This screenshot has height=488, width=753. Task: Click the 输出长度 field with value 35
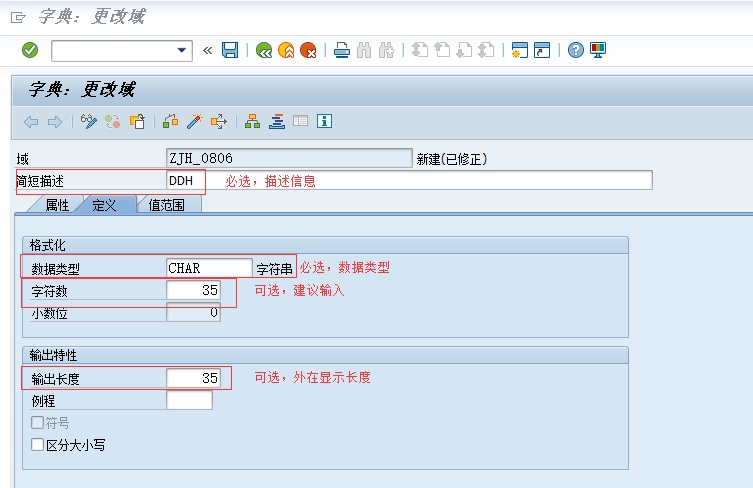click(x=193, y=378)
